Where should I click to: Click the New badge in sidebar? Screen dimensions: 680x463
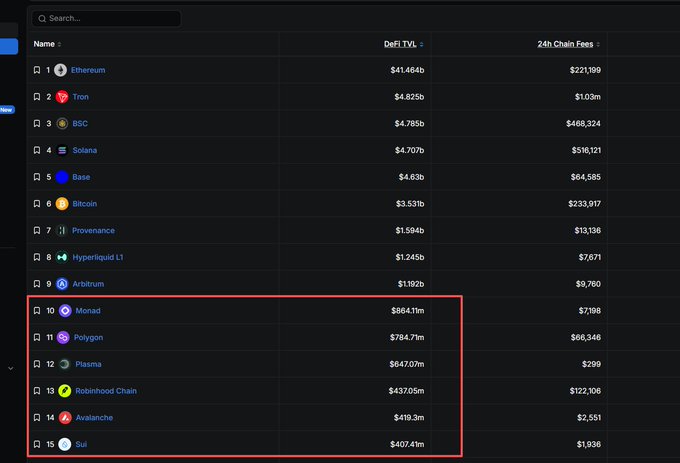coord(7,110)
